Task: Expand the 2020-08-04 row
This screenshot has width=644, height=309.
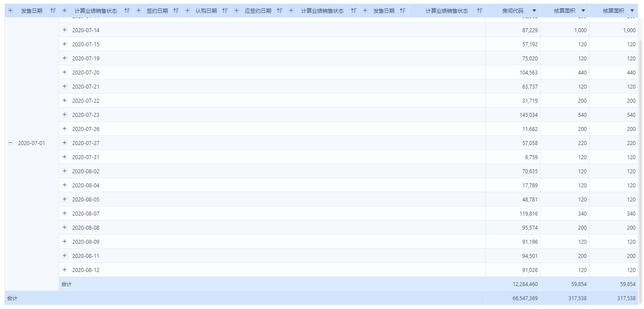Action: [x=64, y=185]
